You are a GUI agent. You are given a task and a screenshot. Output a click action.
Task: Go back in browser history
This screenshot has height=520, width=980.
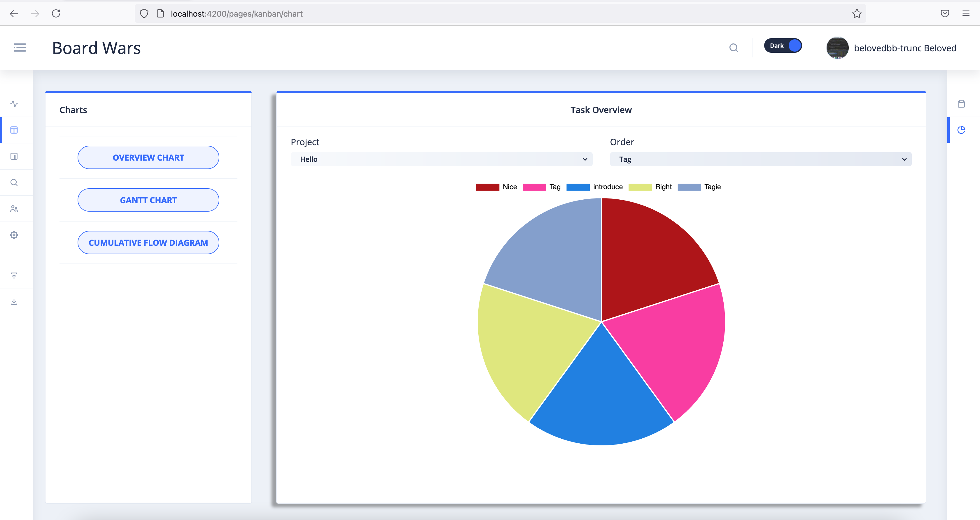(14, 14)
